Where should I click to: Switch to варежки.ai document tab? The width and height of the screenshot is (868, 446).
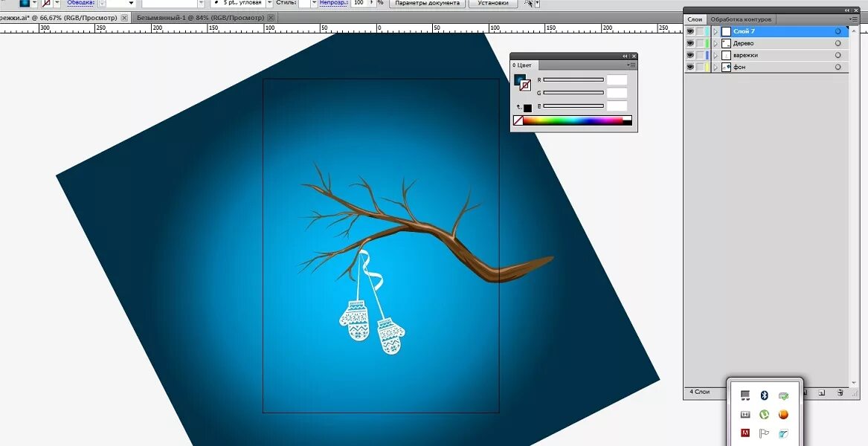pos(58,18)
